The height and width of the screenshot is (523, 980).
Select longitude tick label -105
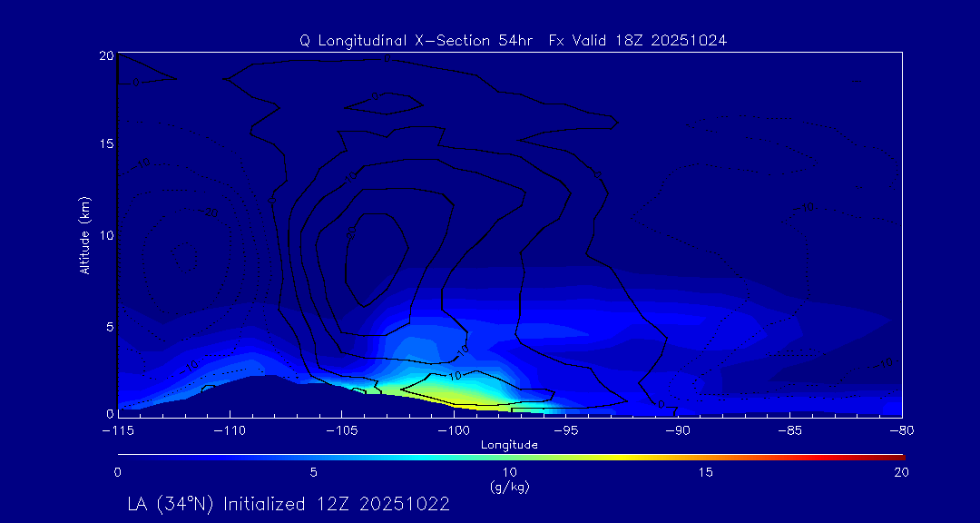pyautogui.click(x=342, y=431)
